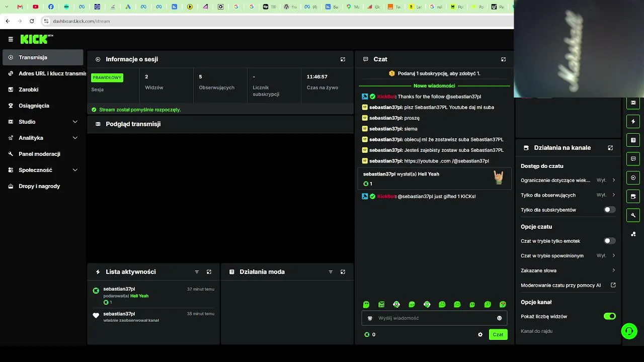Open the green support headset button
This screenshot has width=644, height=362.
click(x=629, y=331)
